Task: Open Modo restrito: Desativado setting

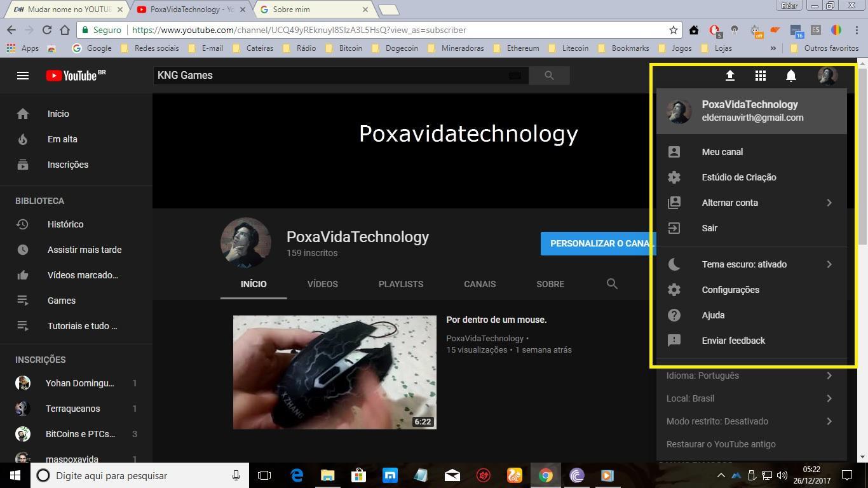Action: tap(752, 421)
